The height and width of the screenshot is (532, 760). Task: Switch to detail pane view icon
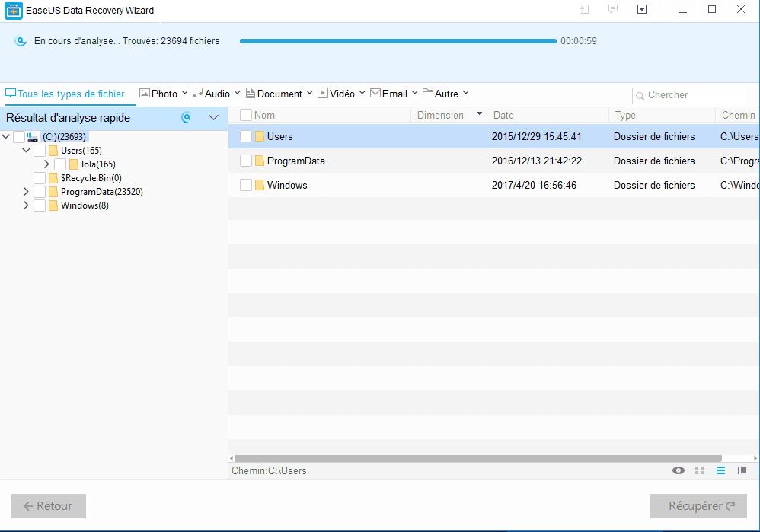(x=742, y=470)
